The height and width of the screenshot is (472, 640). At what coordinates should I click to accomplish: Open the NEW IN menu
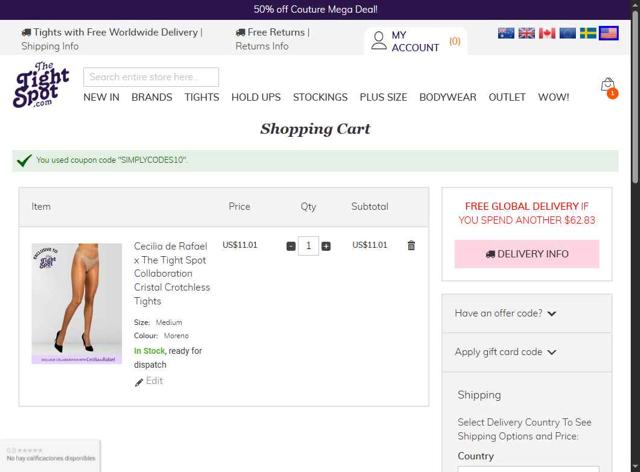[101, 97]
